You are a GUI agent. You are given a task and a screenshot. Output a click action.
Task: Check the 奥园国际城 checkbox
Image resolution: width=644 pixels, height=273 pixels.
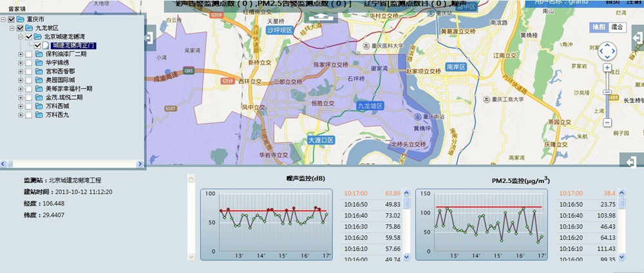29,80
